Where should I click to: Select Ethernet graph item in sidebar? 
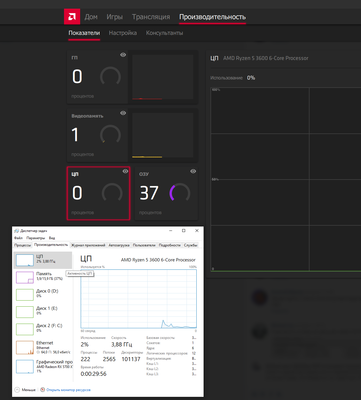click(x=43, y=347)
